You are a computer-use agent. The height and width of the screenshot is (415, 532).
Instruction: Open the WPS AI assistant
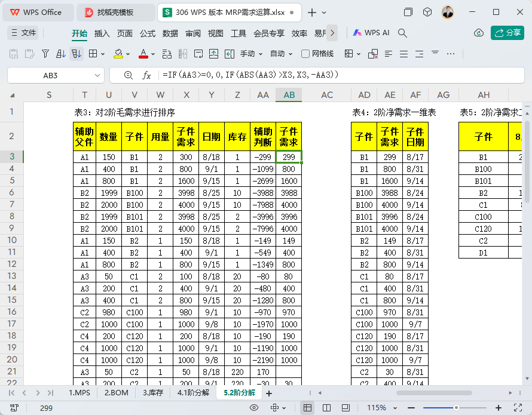pyautogui.click(x=371, y=33)
